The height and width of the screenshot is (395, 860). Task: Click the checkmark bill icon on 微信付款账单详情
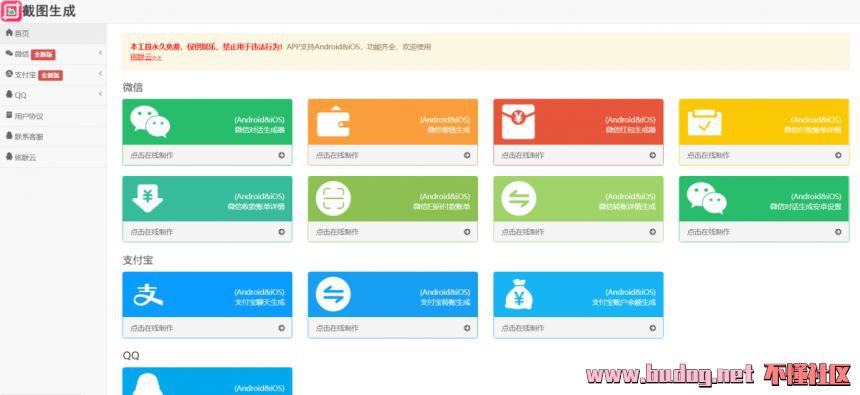pyautogui.click(x=704, y=122)
